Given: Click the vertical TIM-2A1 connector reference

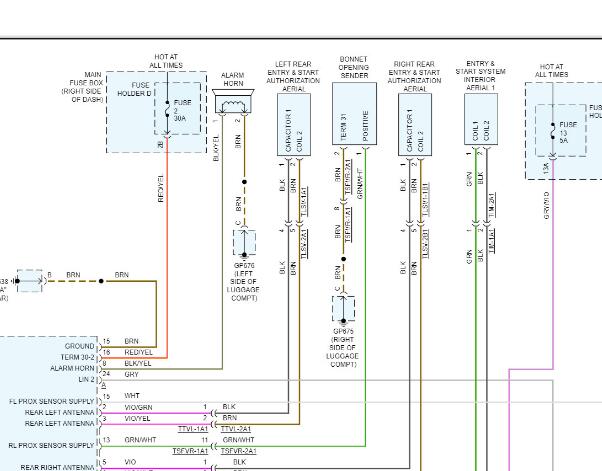Looking at the screenshot, I should tap(491, 205).
